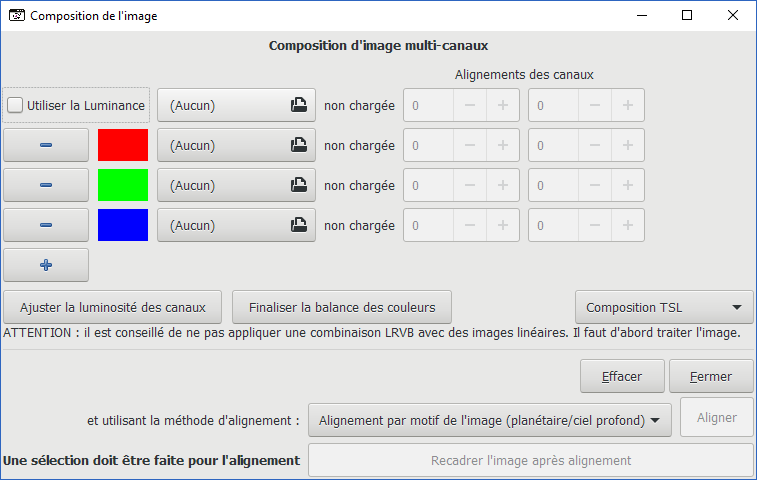Click the Composition de l'image window icon

17,15
